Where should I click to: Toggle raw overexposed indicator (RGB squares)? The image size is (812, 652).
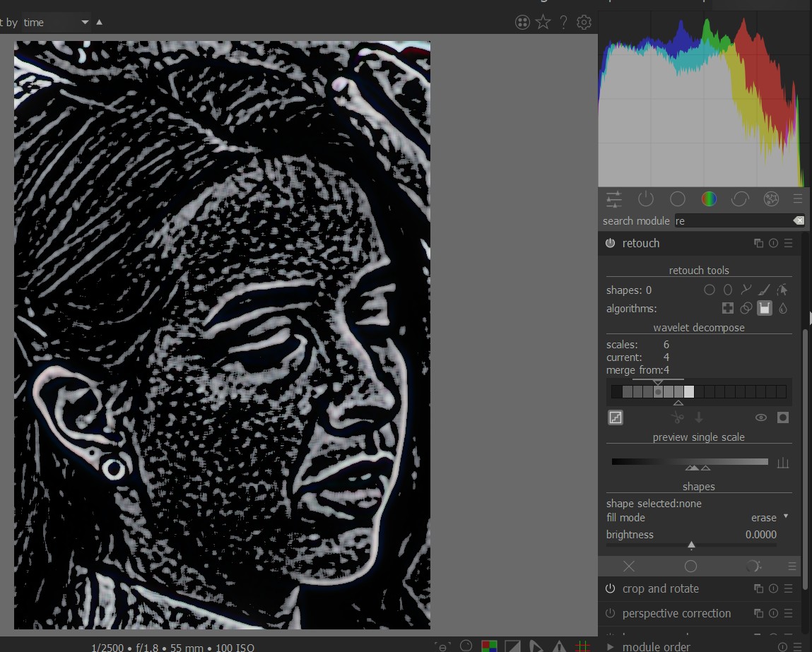(489, 646)
